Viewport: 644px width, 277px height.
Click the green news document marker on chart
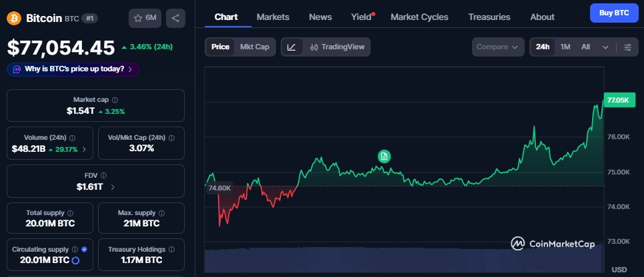pyautogui.click(x=384, y=156)
